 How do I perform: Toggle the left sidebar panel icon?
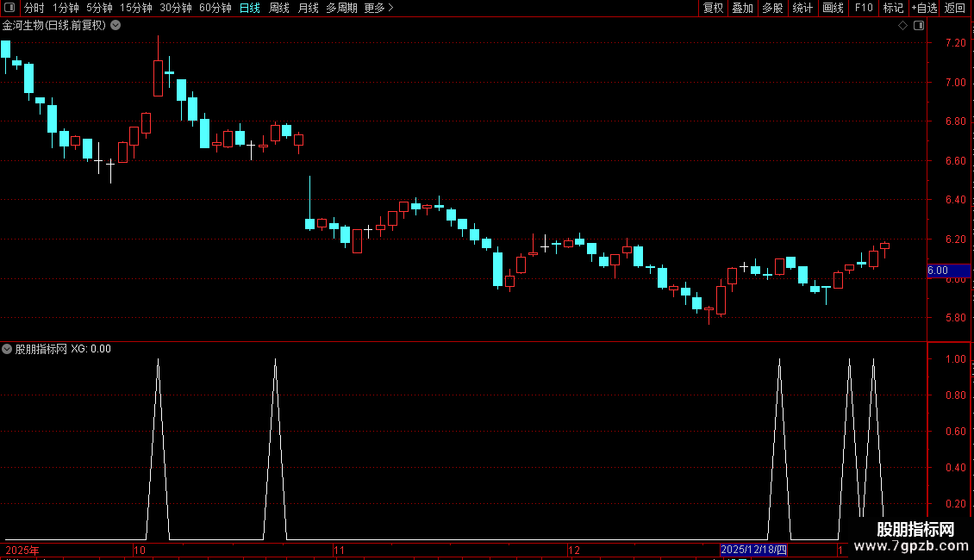[x=9, y=8]
